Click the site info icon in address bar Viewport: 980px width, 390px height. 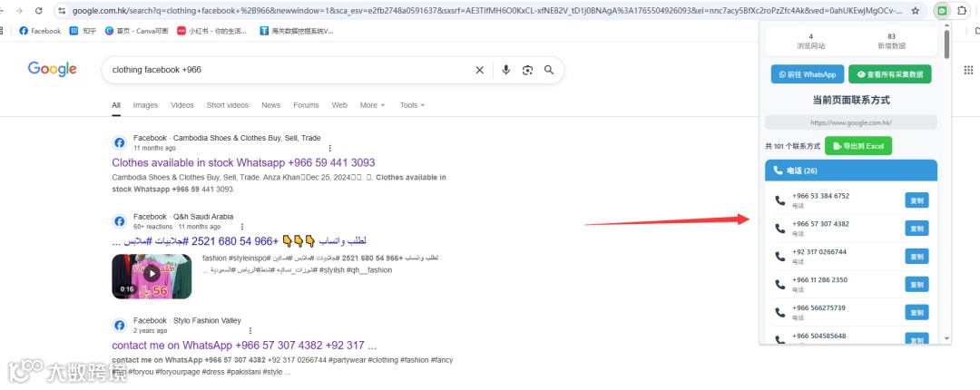coord(62,11)
